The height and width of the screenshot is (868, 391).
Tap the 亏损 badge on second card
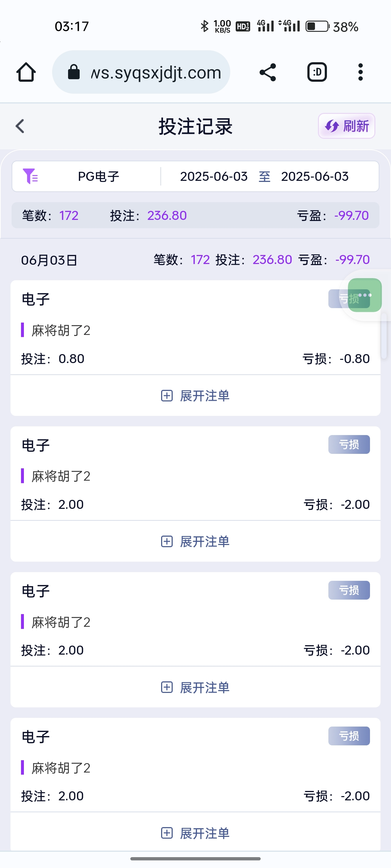349,444
